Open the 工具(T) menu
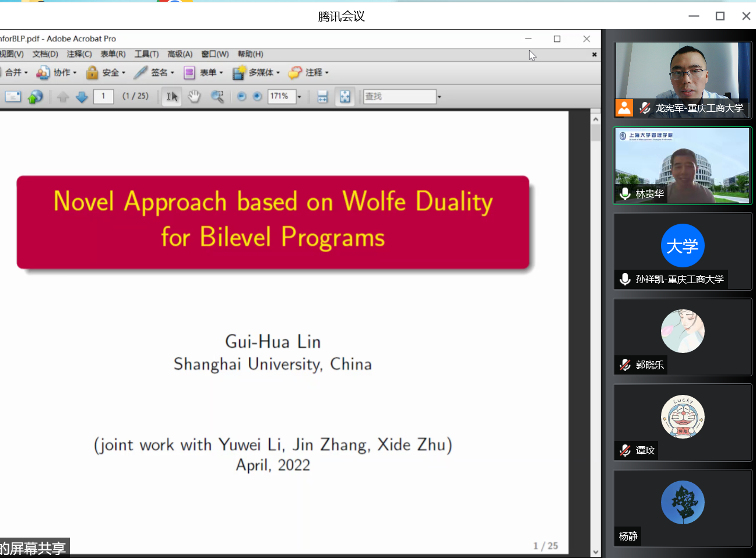Viewport: 756px width, 558px height. pyautogui.click(x=146, y=54)
